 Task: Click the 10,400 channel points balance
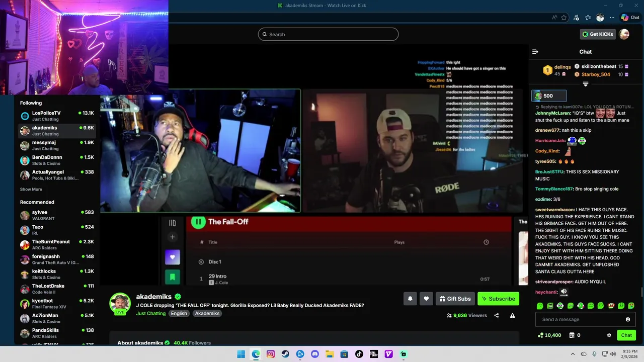[x=549, y=335]
